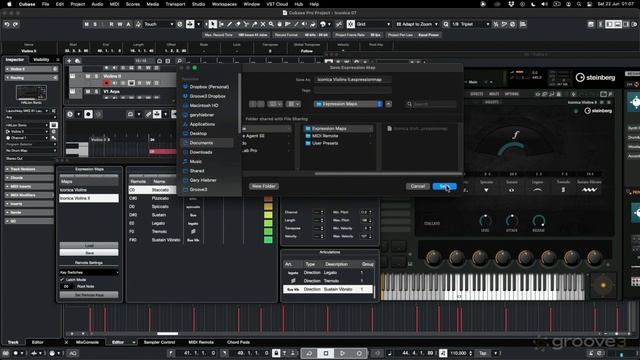640x360 pixels.
Task: Toggle the Cycle loop button in transport
Action: 309,353
